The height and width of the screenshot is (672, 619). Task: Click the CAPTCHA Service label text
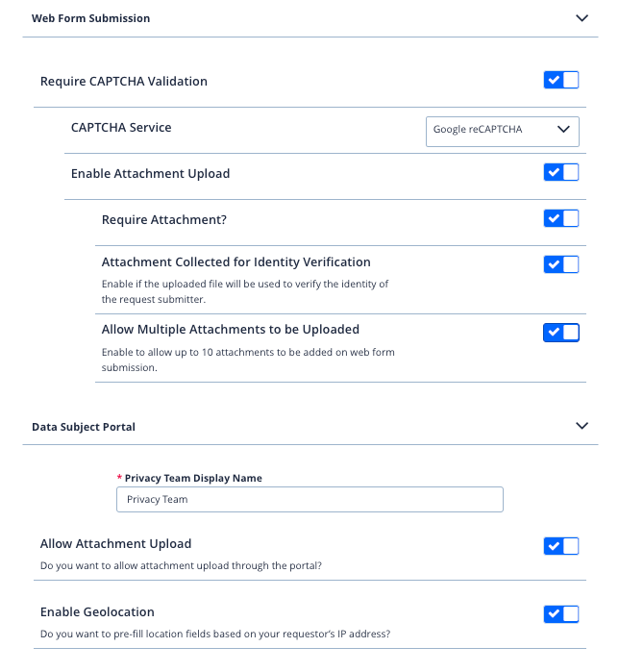(121, 127)
